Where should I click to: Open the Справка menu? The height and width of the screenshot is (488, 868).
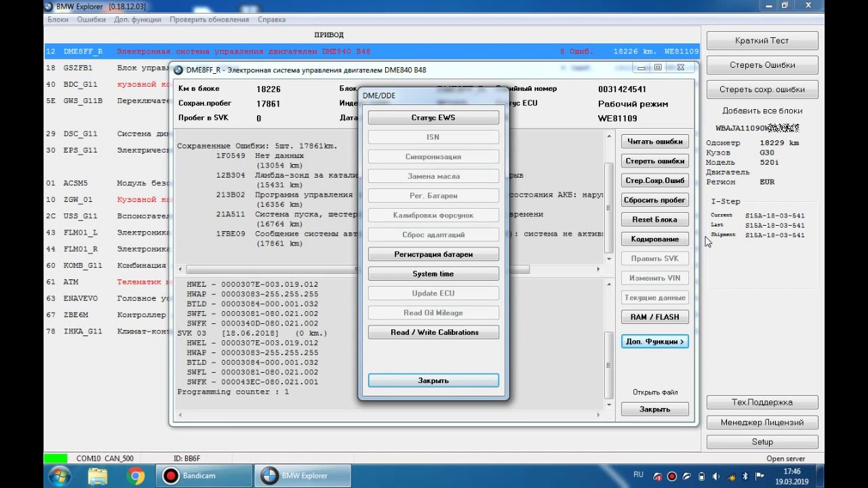click(x=271, y=20)
